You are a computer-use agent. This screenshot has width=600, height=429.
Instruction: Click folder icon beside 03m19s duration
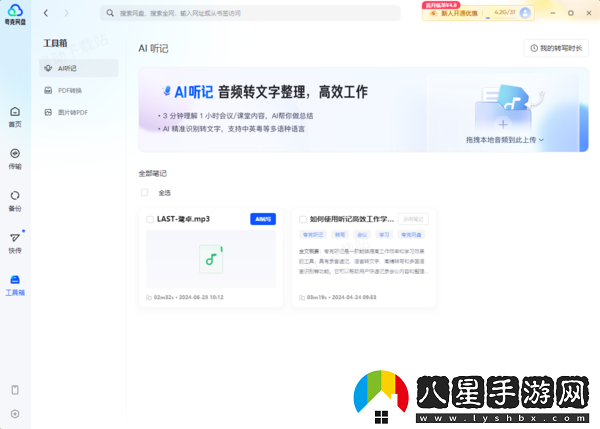(x=302, y=297)
